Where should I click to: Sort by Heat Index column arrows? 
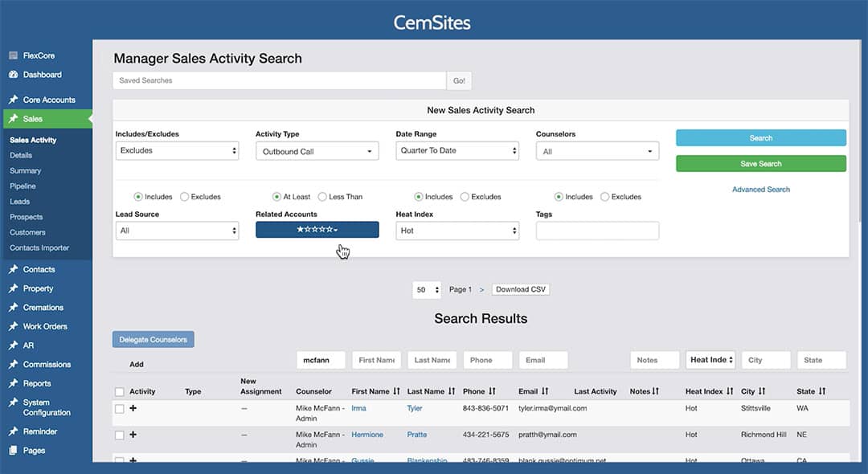click(x=730, y=391)
